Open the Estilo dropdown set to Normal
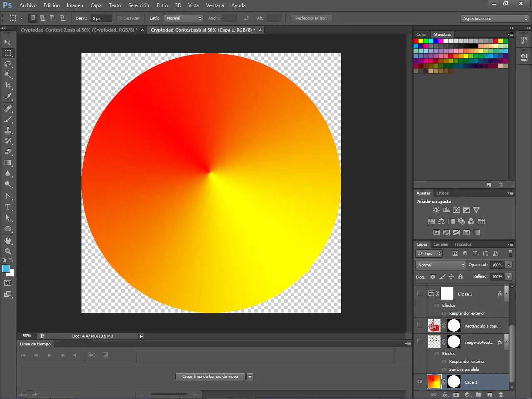The image size is (532, 399). [x=183, y=18]
